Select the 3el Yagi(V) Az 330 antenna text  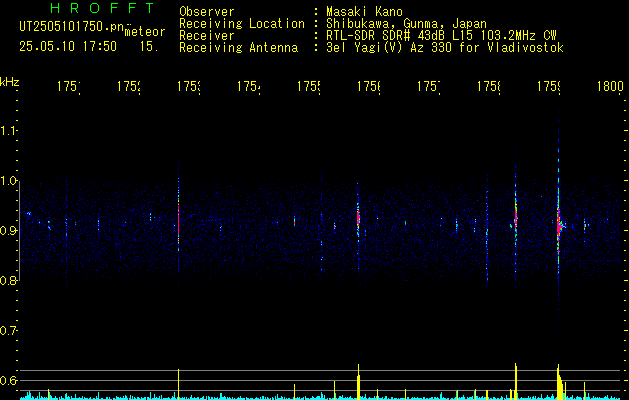[445, 48]
